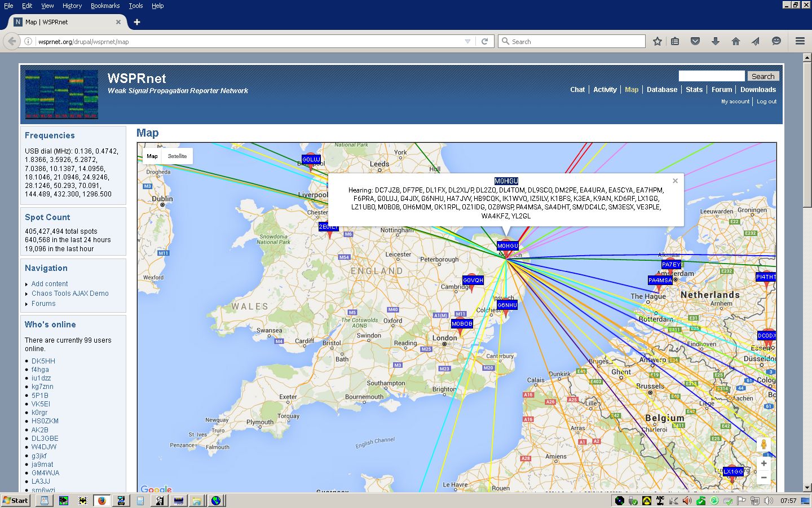Open the calculator taskbar icon
Image resolution: width=812 pixels, height=508 pixels.
click(x=140, y=500)
